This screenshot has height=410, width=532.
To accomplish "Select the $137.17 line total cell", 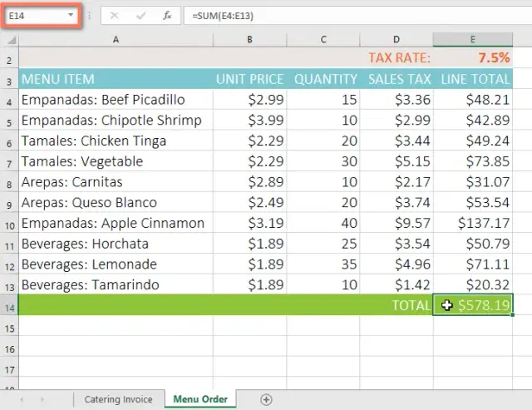I will (473, 223).
